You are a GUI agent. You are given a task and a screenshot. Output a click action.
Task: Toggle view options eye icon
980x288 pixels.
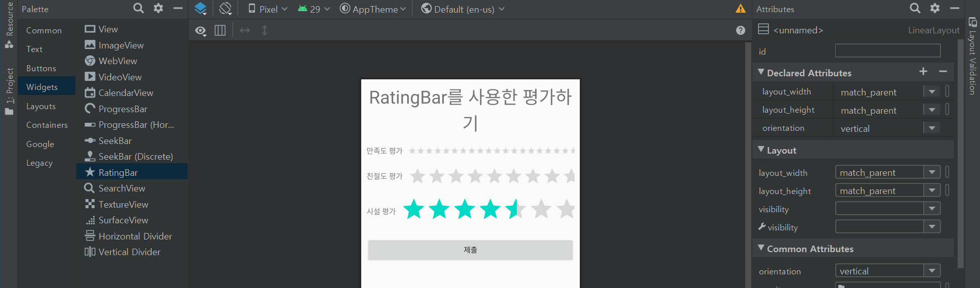pos(201,31)
